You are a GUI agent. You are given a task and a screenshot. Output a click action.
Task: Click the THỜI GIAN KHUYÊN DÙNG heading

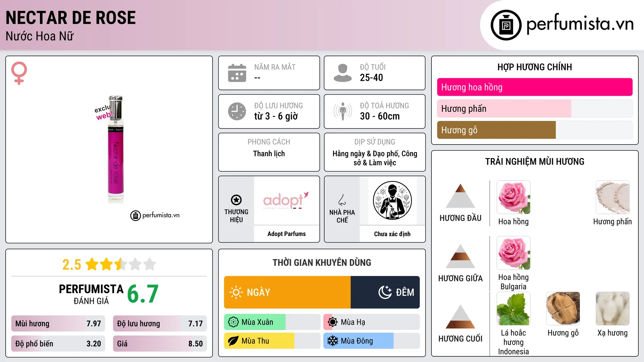(322, 262)
